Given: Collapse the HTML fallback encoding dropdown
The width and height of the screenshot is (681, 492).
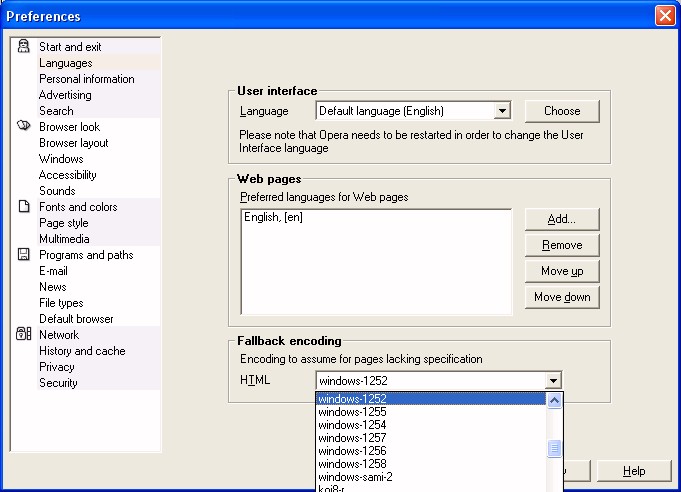Looking at the screenshot, I should (x=553, y=380).
